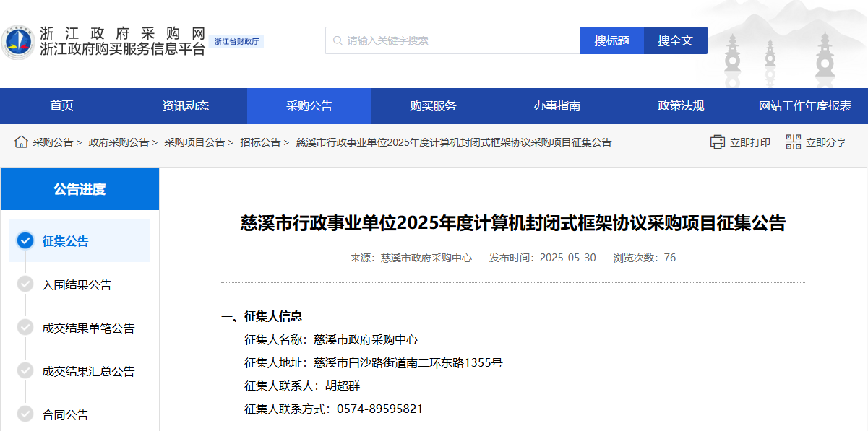Click the printer icon for printing
This screenshot has width=868, height=431.
coord(717,142)
